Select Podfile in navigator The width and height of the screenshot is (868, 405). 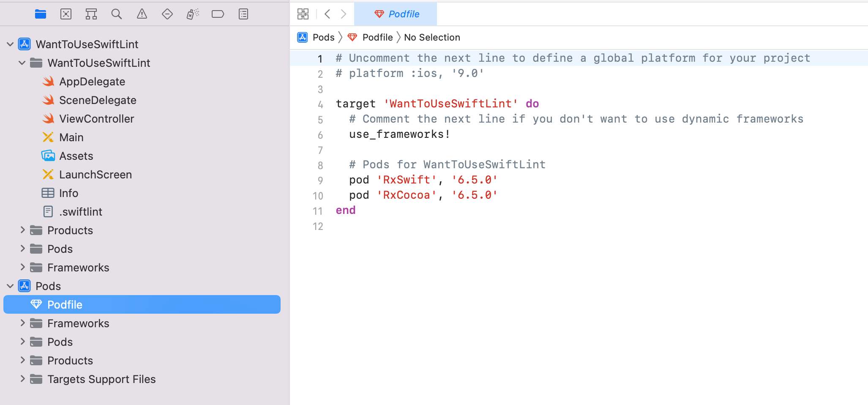tap(142, 304)
